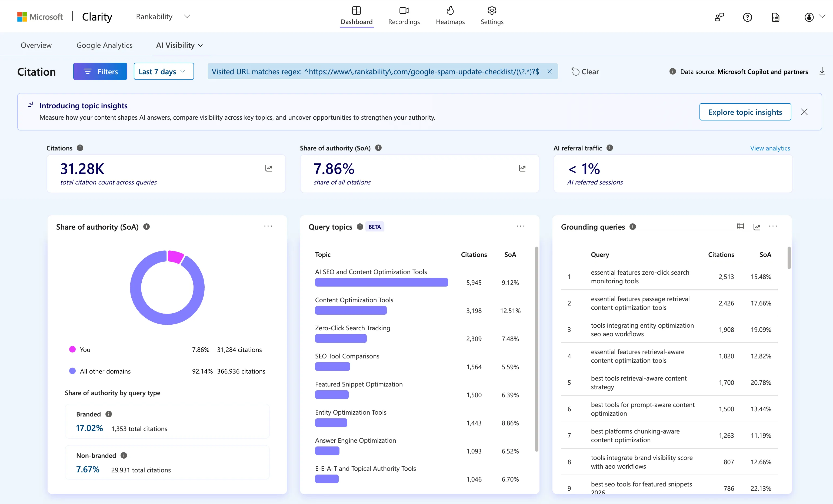Click Explore topic insights button
Viewport: 833px width, 504px height.
745,112
